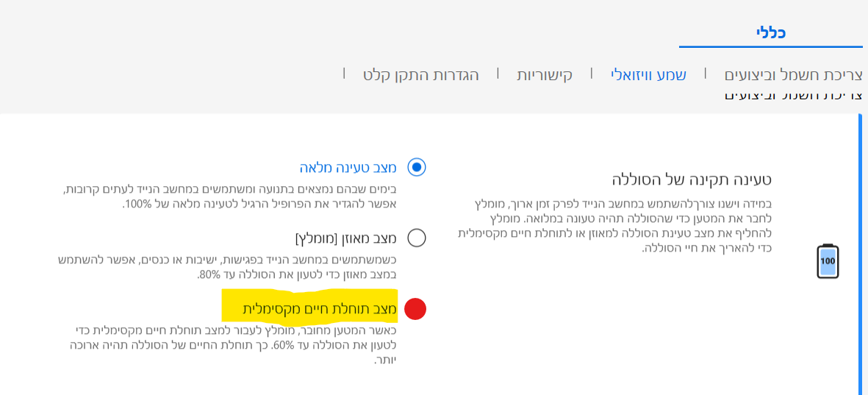Go to the קישוריות tab
The width and height of the screenshot is (868, 395).
coord(545,75)
